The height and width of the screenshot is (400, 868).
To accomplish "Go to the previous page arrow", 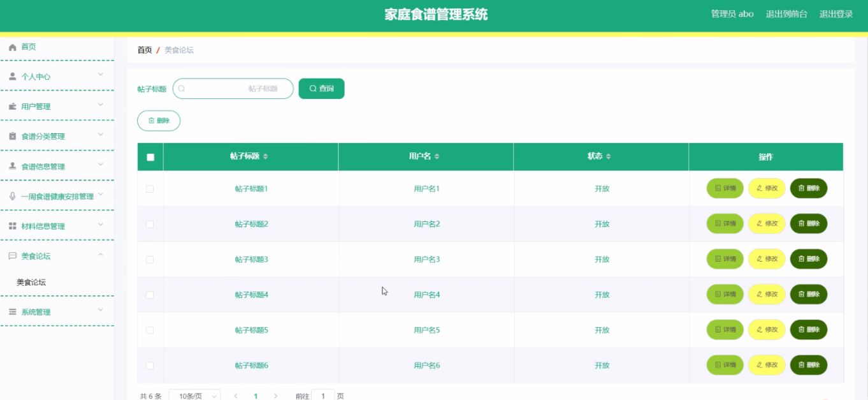I will coord(236,396).
